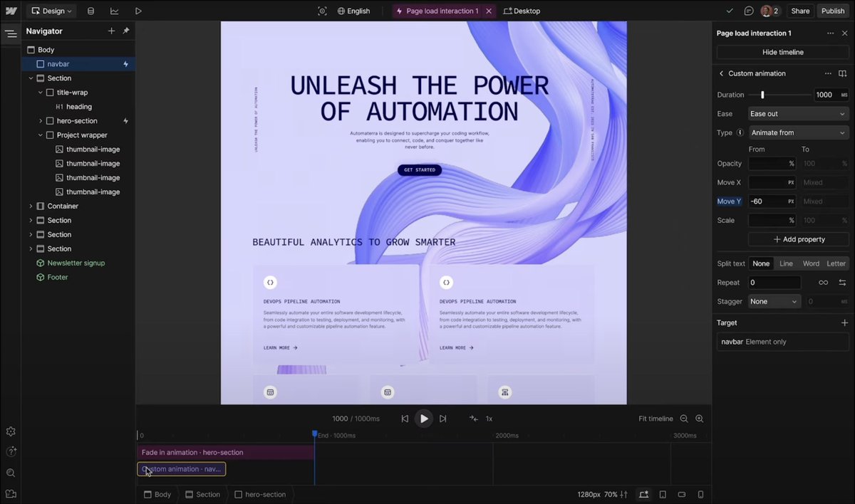The width and height of the screenshot is (855, 504).
Task: Open the comments bubble icon
Action: [749, 11]
